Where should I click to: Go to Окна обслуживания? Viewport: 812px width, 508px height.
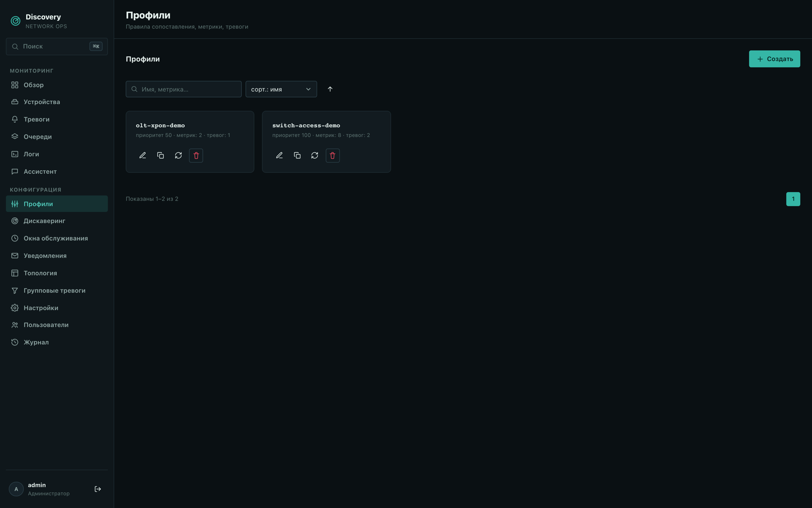click(57, 238)
